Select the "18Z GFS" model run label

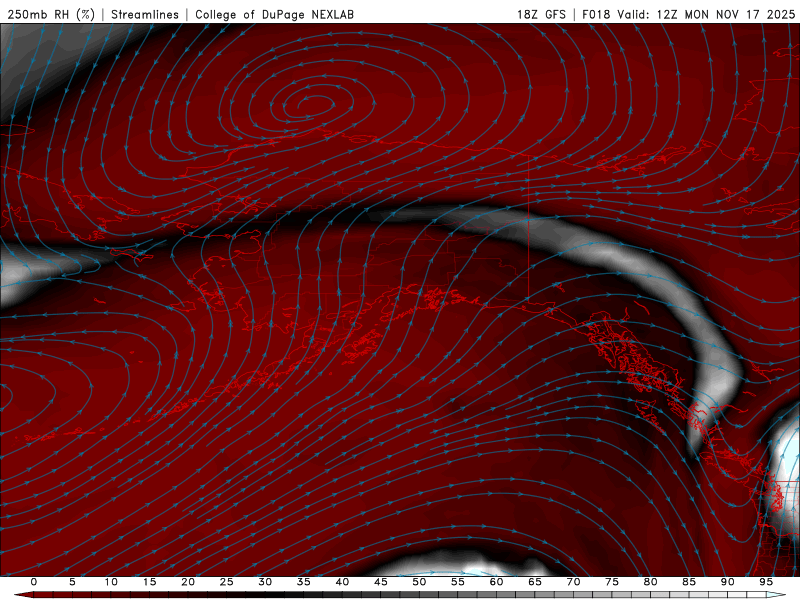coord(541,14)
